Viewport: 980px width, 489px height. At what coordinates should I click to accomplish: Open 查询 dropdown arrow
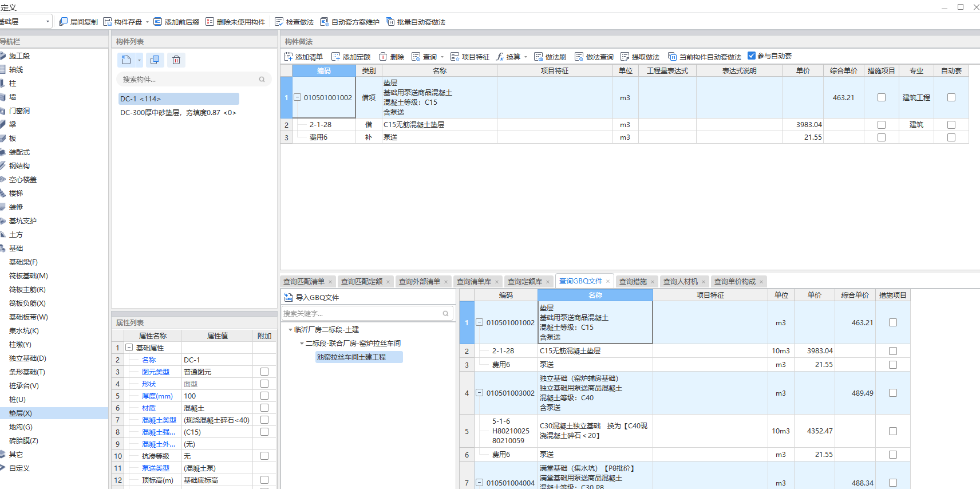pos(442,57)
